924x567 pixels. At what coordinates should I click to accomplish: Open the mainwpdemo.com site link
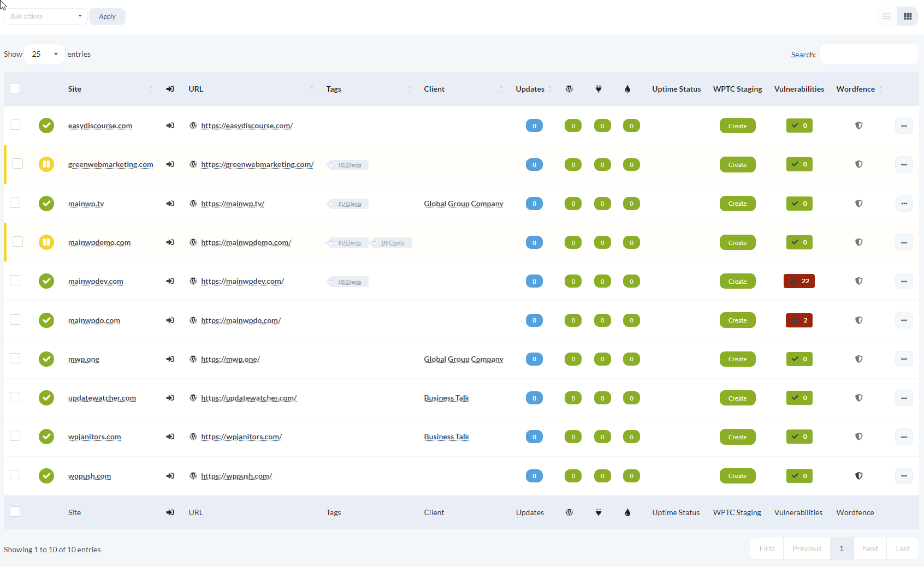[99, 242]
